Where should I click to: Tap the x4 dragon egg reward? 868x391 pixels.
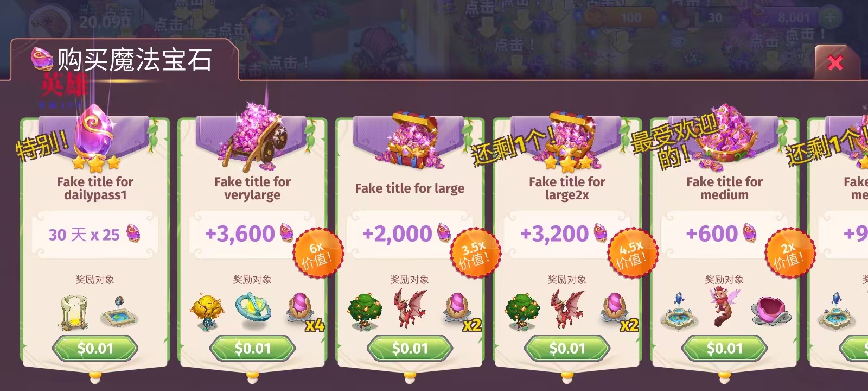pyautogui.click(x=304, y=312)
